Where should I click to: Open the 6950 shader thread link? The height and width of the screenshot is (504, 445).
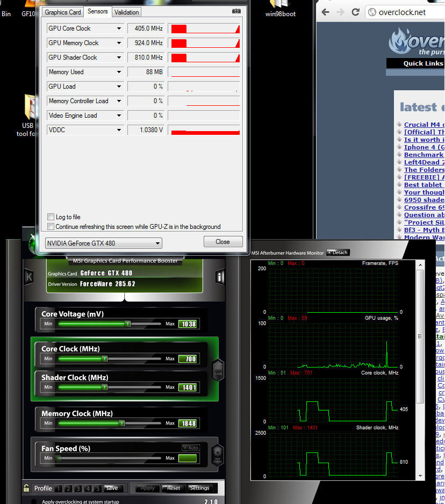424,199
